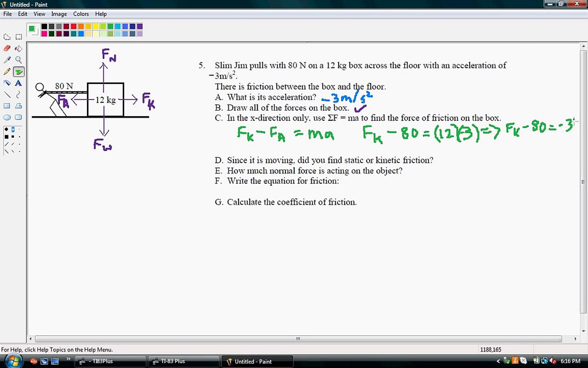This screenshot has height=368, width=588.
Task: Choose the teal color swatch
Action: 73,34
